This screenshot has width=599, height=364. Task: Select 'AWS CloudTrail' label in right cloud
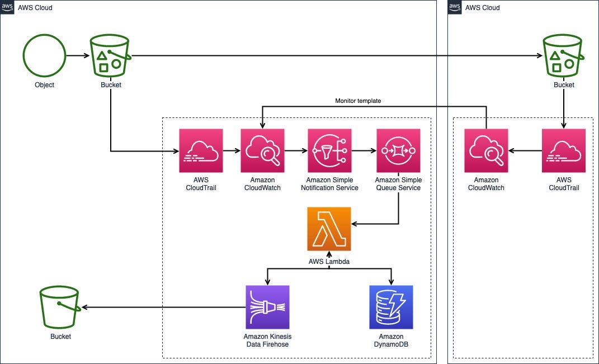tap(564, 184)
